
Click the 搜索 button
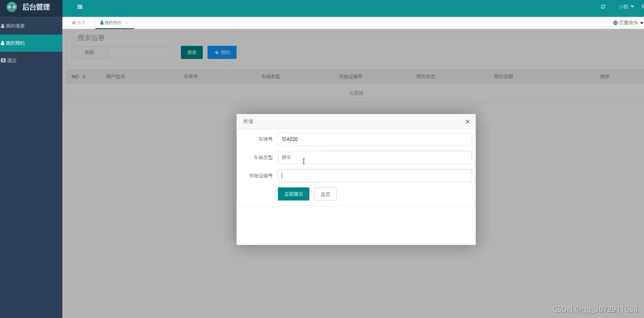tap(192, 52)
